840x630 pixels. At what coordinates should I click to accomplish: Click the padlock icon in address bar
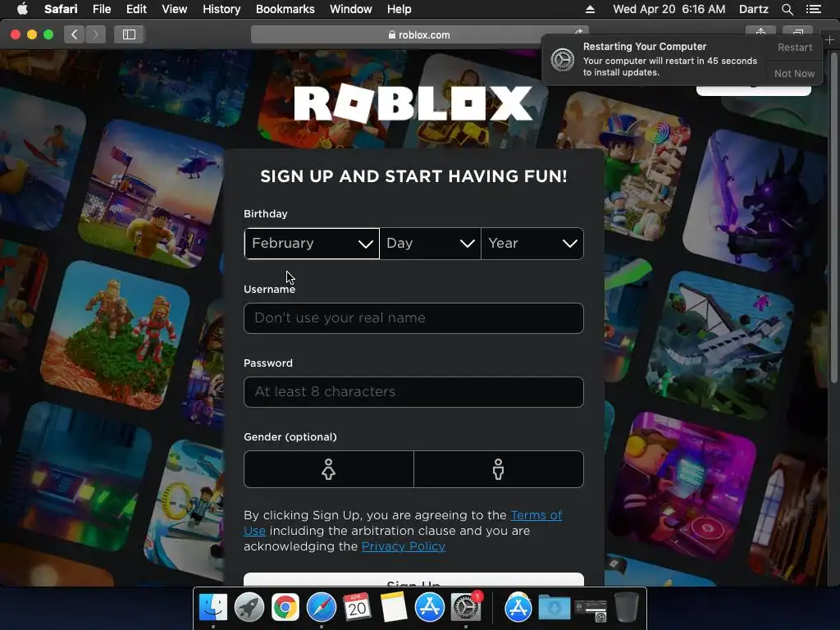click(x=391, y=34)
